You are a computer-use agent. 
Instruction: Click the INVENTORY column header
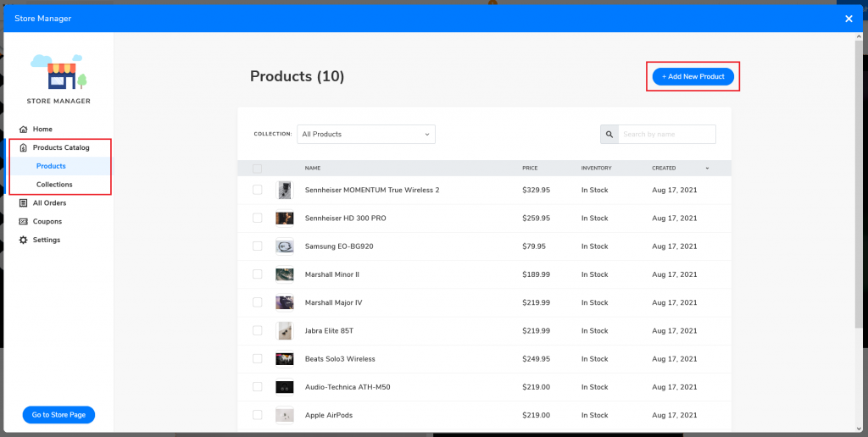[596, 169]
